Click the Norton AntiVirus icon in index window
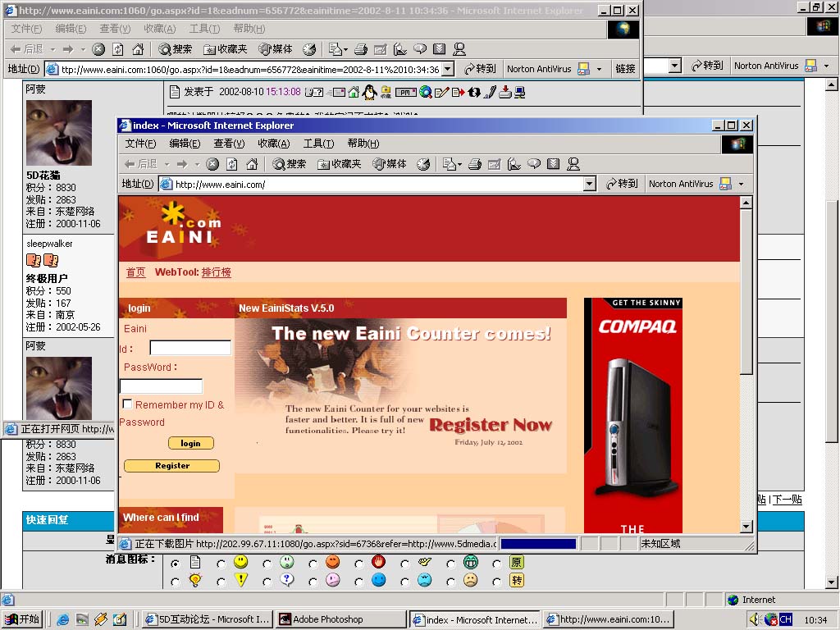 [x=725, y=184]
